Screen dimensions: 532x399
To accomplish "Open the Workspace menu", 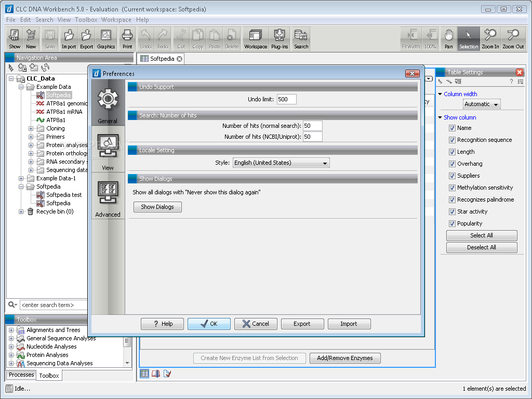I will tap(116, 20).
